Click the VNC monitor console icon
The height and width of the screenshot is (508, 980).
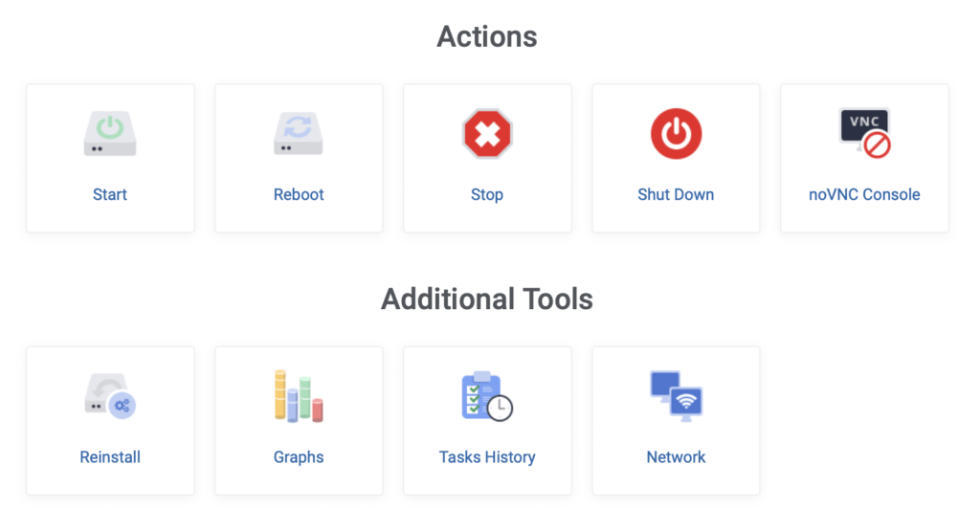pyautogui.click(x=865, y=133)
